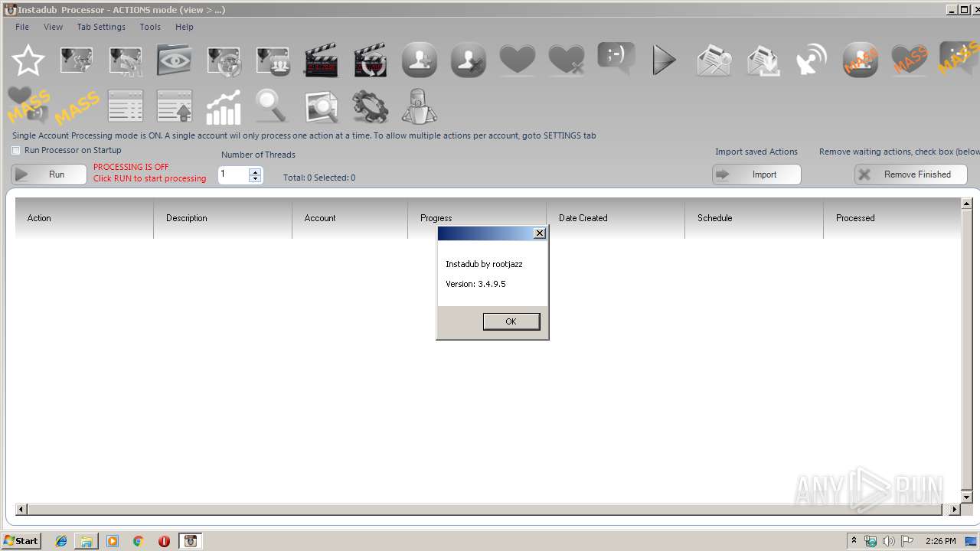Open the list table view icon

tap(126, 106)
